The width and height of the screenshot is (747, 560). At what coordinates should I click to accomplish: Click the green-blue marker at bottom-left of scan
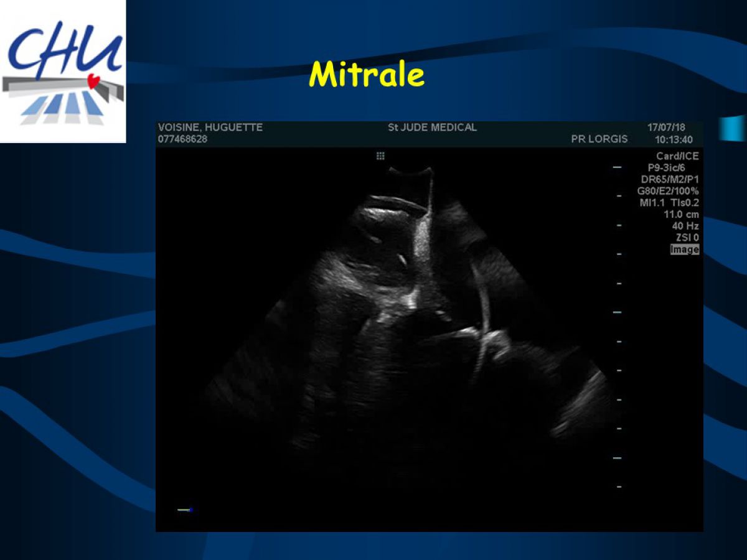pos(185,510)
